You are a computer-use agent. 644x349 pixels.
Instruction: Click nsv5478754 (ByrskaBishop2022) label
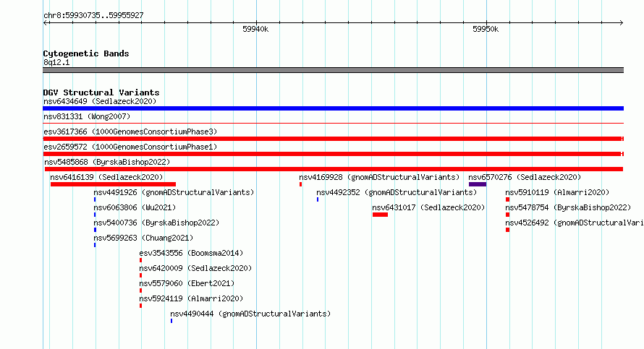click(568, 207)
